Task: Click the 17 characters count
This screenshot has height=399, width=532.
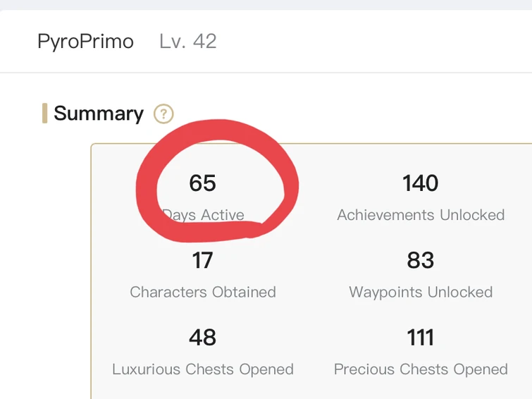Action: [x=202, y=261]
